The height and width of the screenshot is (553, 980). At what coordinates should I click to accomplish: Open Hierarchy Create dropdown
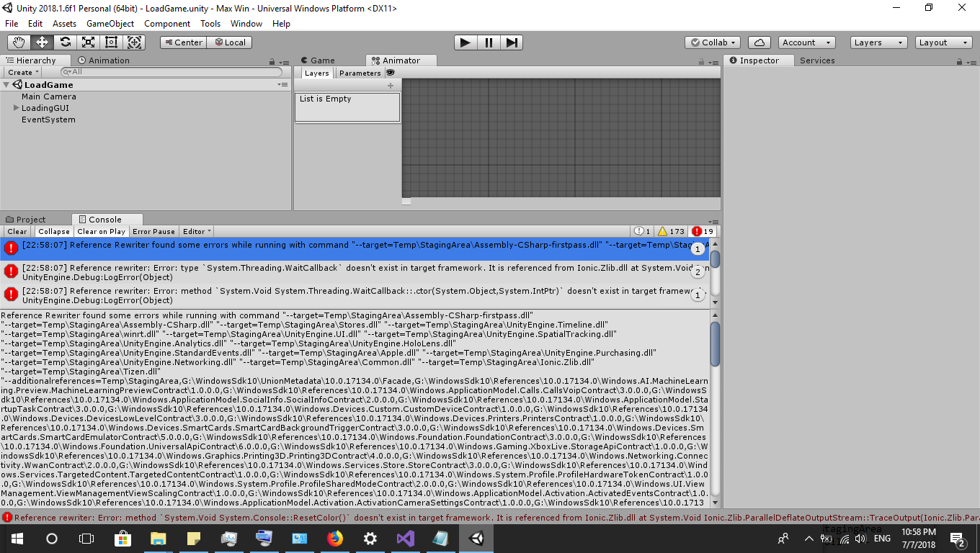click(23, 72)
